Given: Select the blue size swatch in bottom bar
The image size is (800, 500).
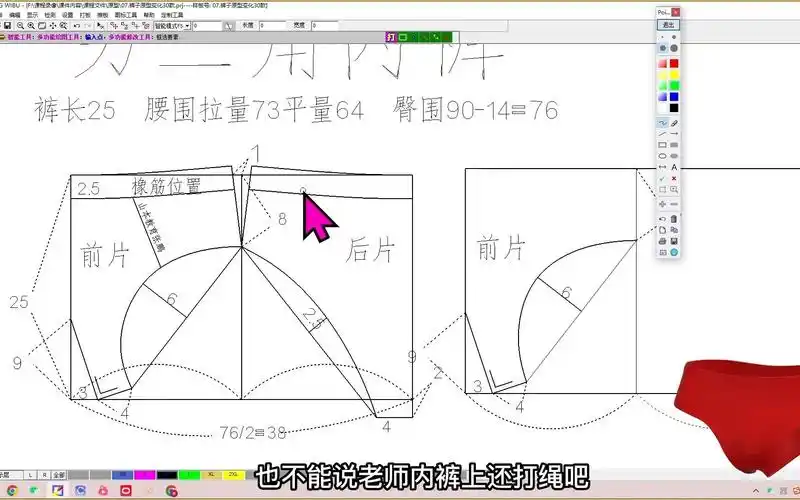Looking at the screenshot, I should pos(122,474).
